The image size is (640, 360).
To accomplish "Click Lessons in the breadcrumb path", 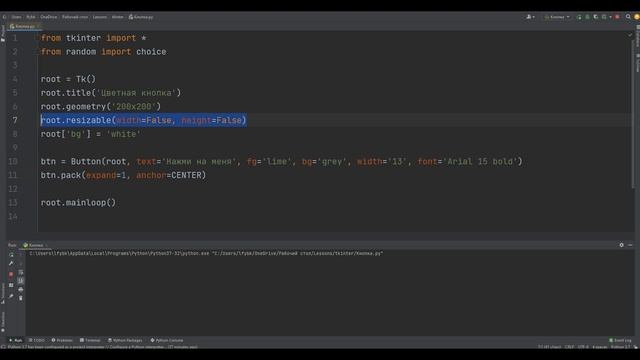I will pos(100,17).
